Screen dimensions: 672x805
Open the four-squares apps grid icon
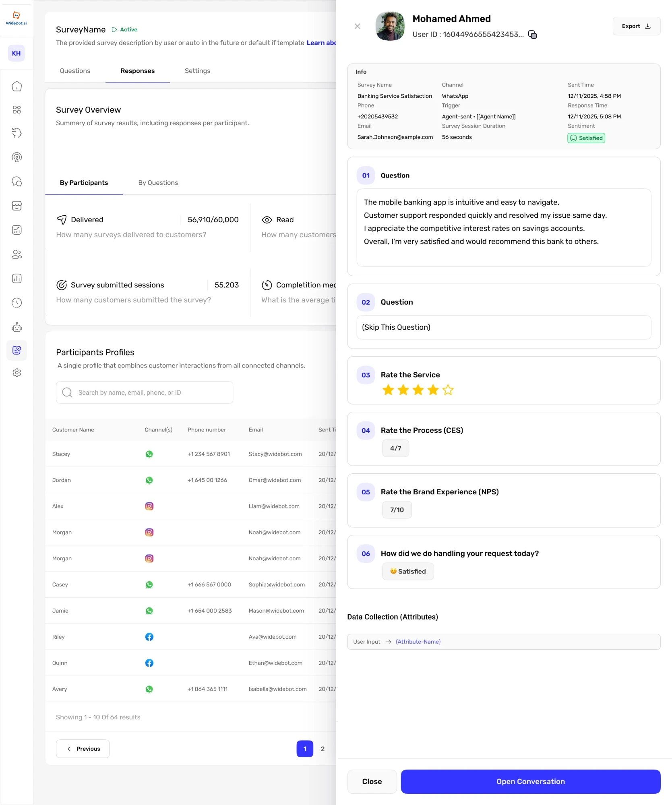[17, 109]
